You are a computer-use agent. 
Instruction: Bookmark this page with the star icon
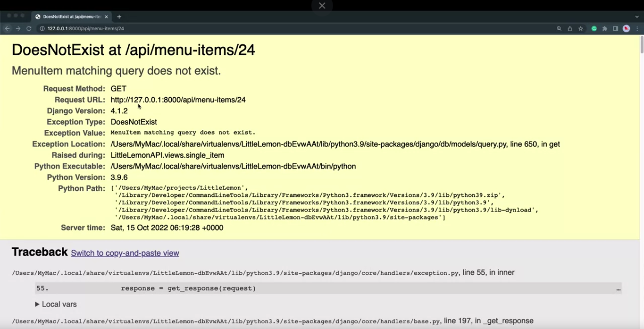[x=581, y=28]
